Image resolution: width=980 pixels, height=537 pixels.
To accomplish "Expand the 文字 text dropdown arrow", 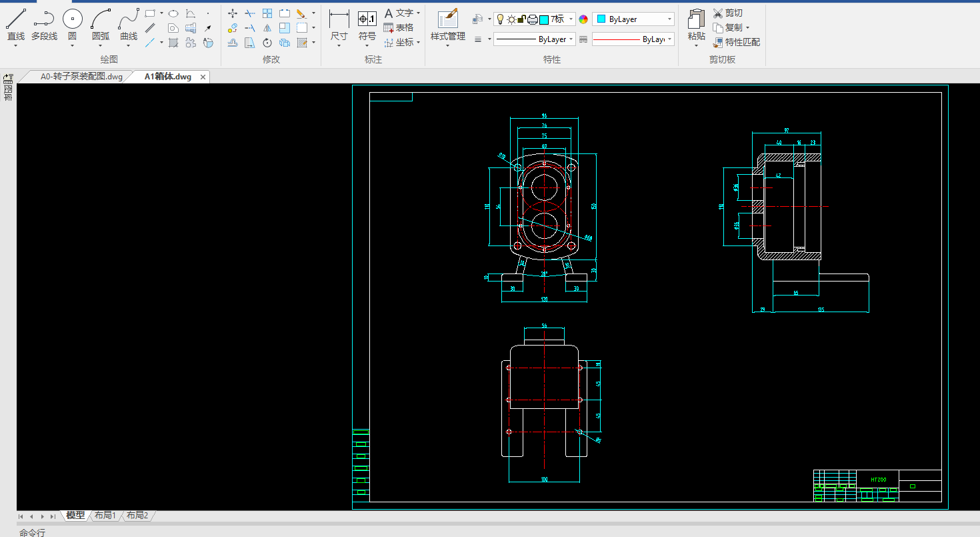I will pos(418,13).
